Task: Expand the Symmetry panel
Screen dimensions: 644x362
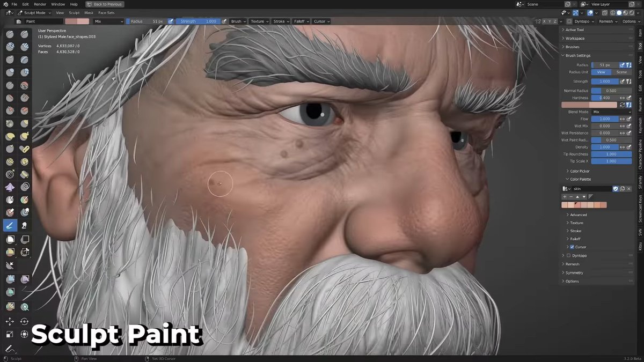Action: point(596,273)
